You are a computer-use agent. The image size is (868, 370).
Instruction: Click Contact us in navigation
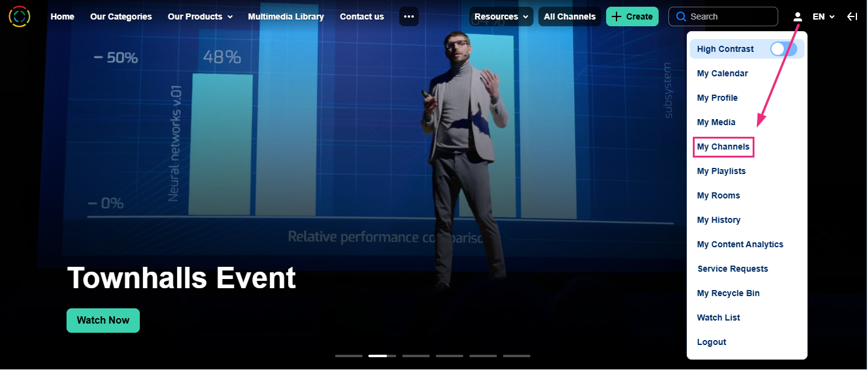[x=362, y=16]
